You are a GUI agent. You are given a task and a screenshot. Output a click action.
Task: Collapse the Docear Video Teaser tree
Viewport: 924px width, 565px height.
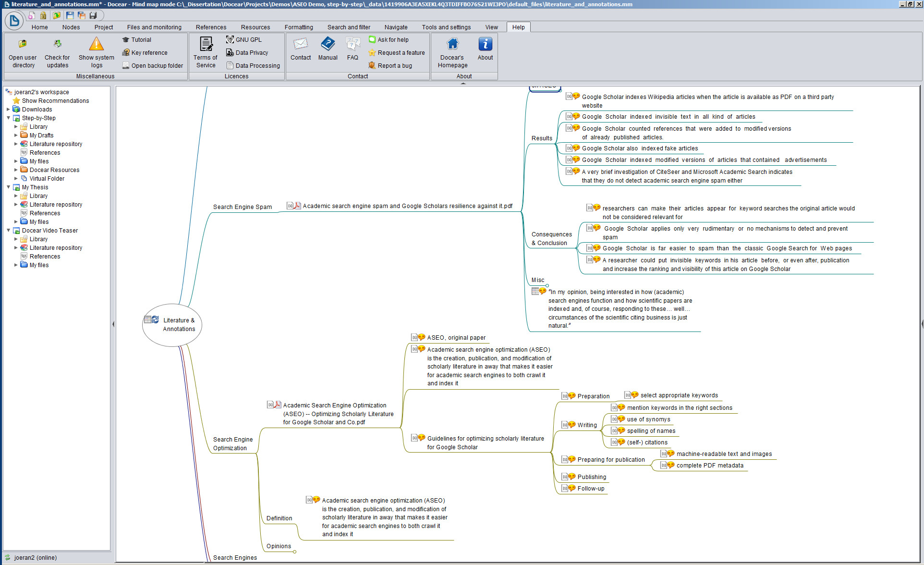point(8,230)
